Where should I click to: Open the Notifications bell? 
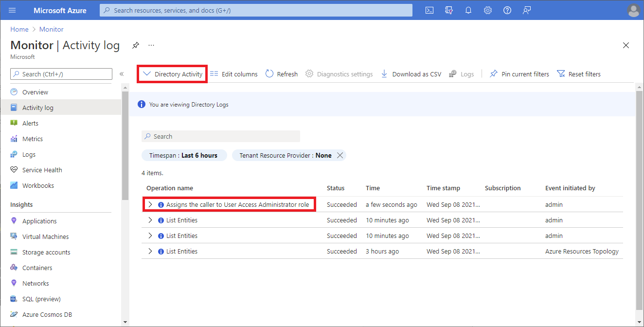468,10
